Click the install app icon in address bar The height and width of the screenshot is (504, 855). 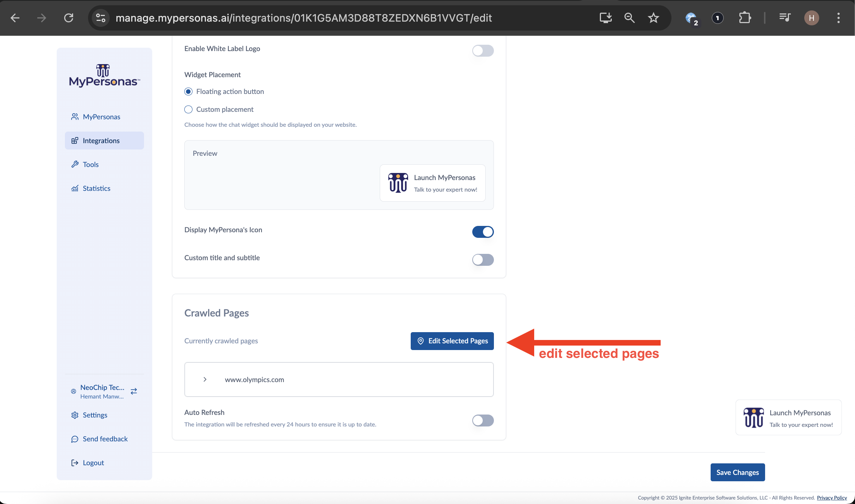click(x=605, y=18)
